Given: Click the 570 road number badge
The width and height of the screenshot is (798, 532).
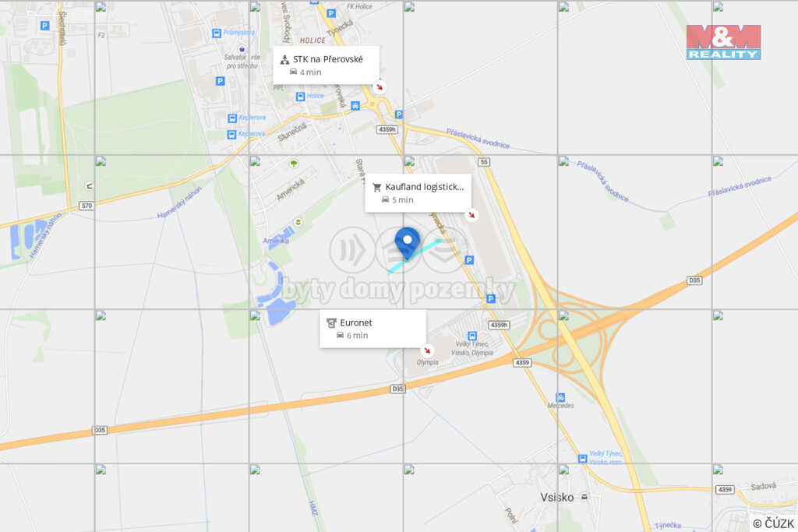Looking at the screenshot, I should pos(87,206).
